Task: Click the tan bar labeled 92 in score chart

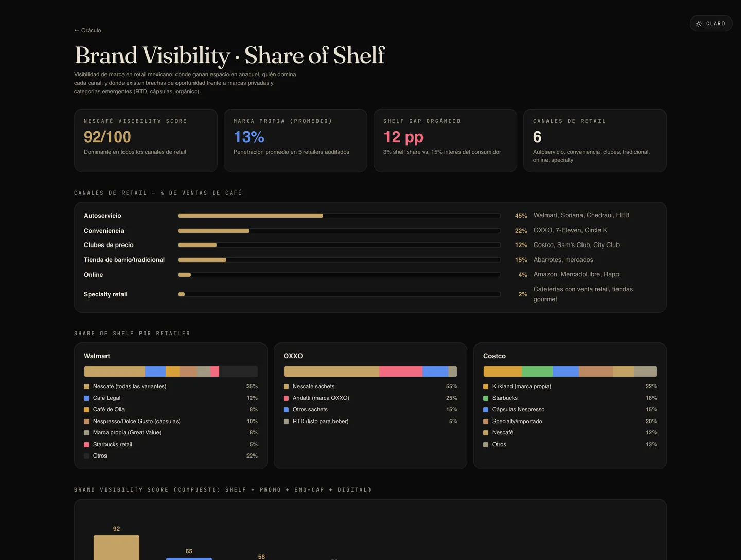Action: pos(116,548)
